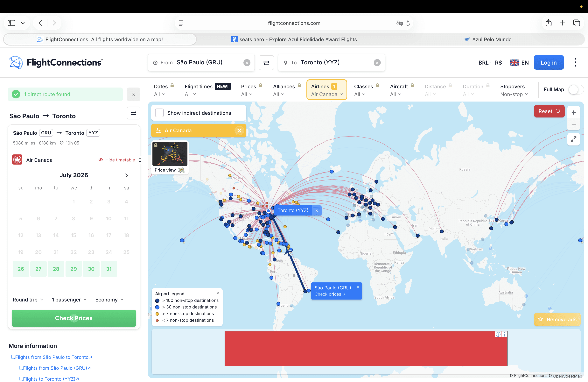Click the translate icon in address bar
This screenshot has width=588, height=382.
(399, 23)
